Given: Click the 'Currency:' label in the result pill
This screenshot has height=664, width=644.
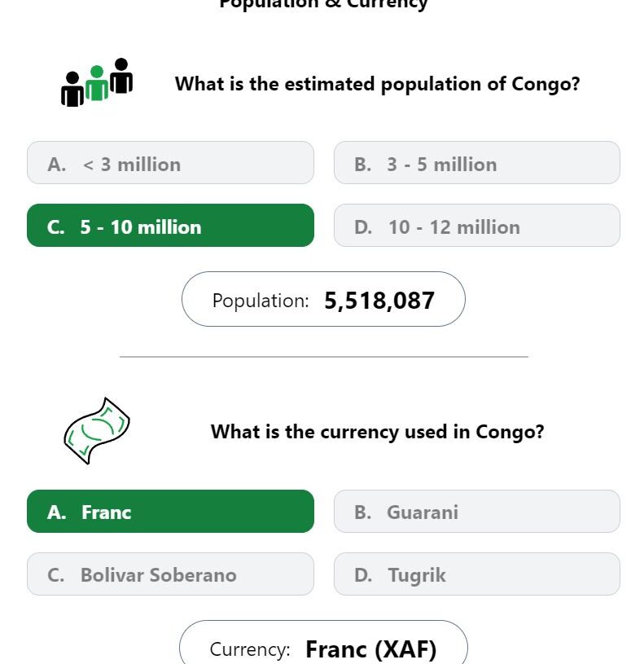Looking at the screenshot, I should 250,649.
